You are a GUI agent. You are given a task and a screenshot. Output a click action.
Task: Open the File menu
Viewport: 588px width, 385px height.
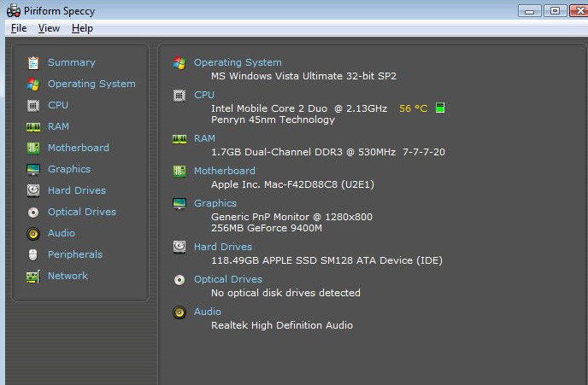coord(19,28)
